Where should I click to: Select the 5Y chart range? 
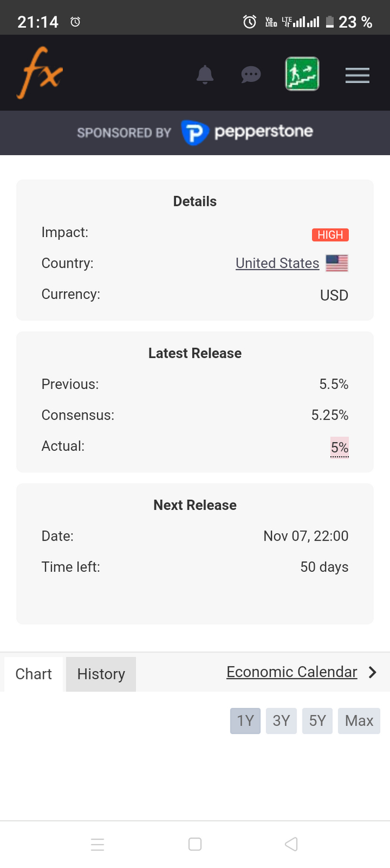coord(317,721)
